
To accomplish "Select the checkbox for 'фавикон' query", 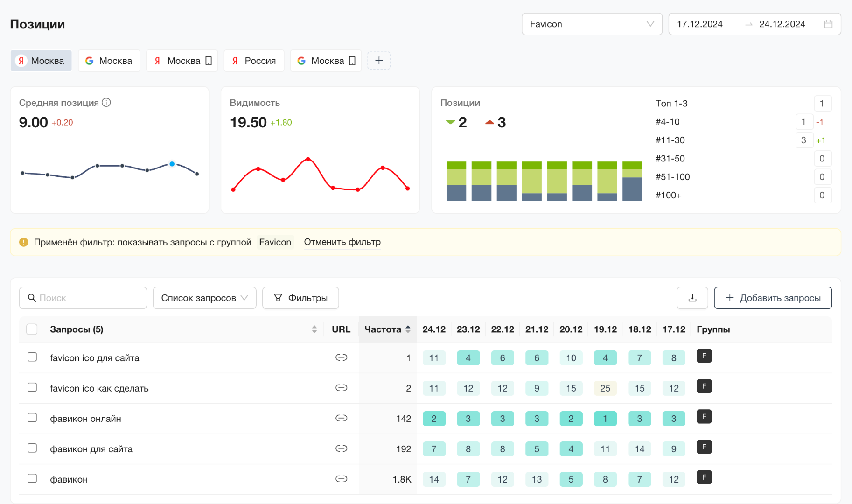I will point(32,478).
